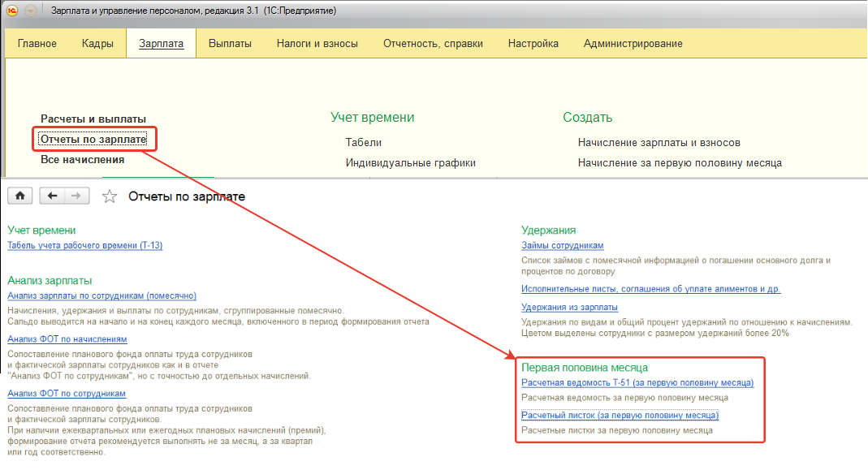Open Анализ ФОТ по начислениям report
This screenshot has height=470, width=868.
[67, 338]
